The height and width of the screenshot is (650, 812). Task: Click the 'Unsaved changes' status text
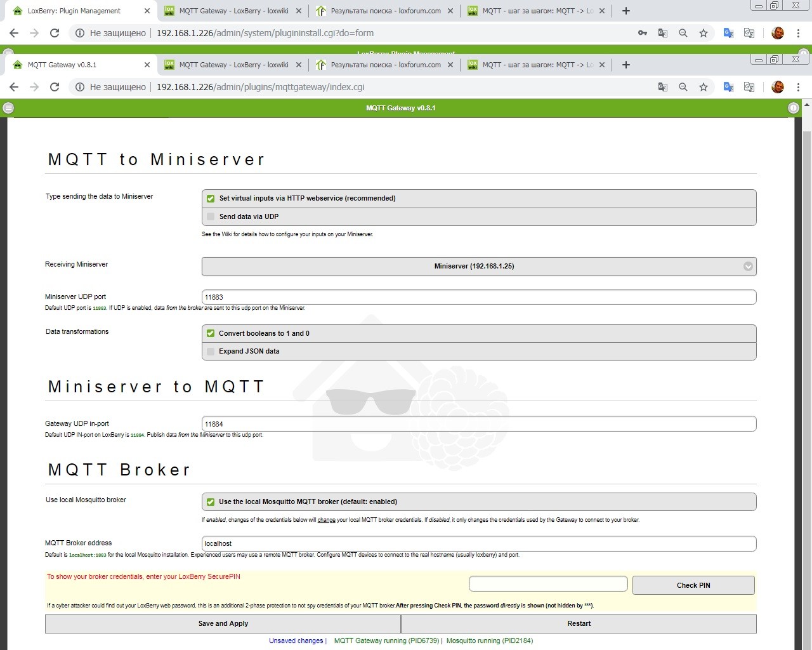tap(296, 641)
